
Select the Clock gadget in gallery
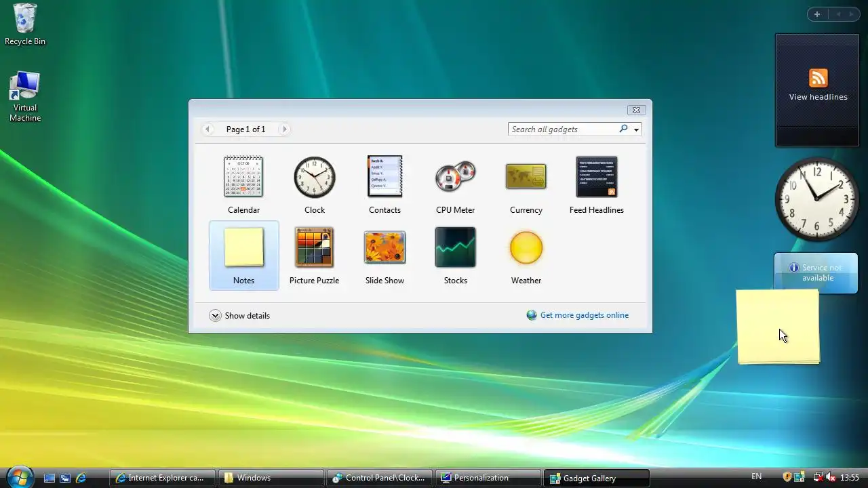[x=314, y=184]
